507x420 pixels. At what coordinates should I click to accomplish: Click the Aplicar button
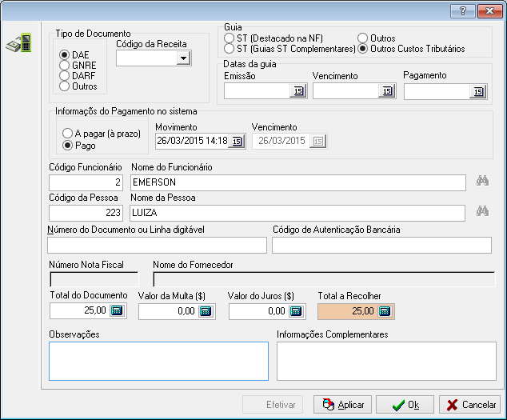click(341, 405)
